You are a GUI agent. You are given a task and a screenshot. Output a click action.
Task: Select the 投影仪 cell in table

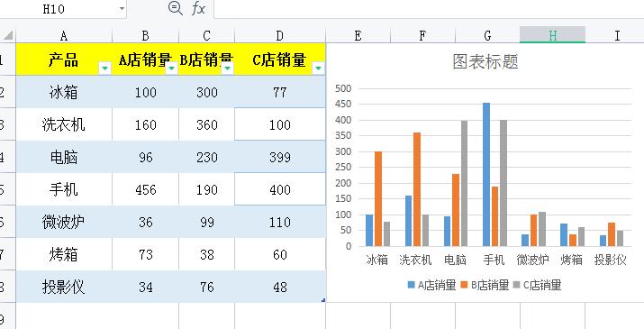tap(64, 287)
